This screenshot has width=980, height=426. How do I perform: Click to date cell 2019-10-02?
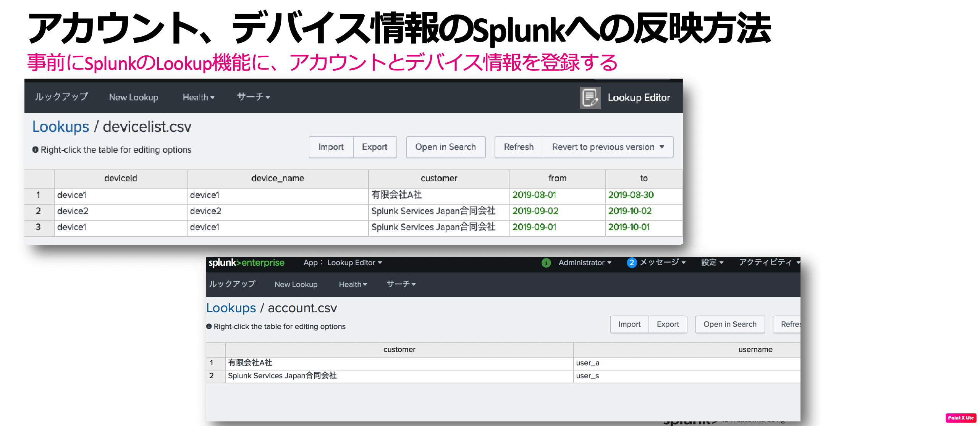tap(644, 211)
